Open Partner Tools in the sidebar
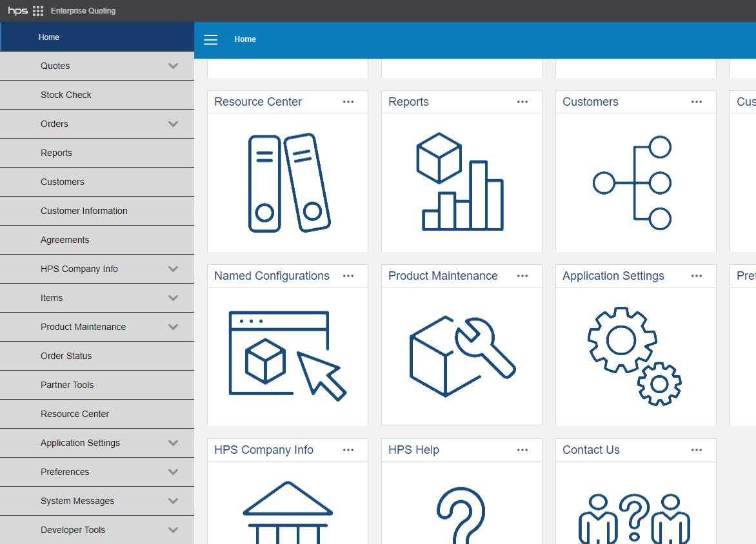Viewport: 756px width, 544px height. pyautogui.click(x=97, y=385)
